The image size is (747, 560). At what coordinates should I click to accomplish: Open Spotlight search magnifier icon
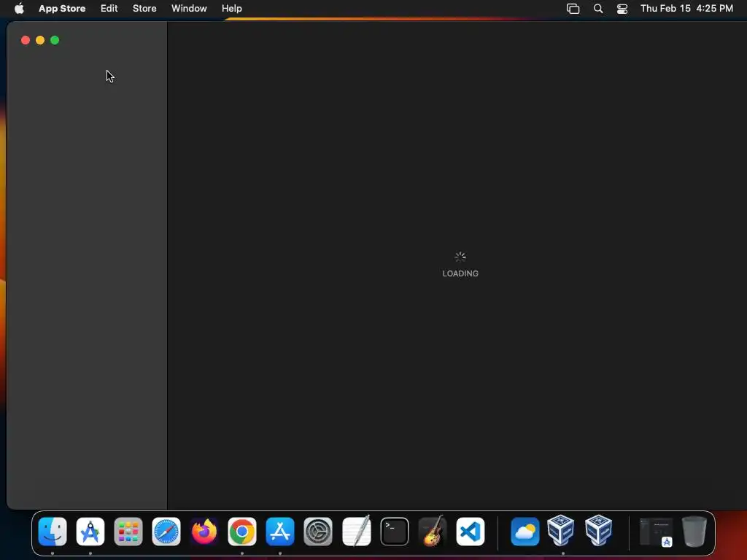(x=598, y=9)
